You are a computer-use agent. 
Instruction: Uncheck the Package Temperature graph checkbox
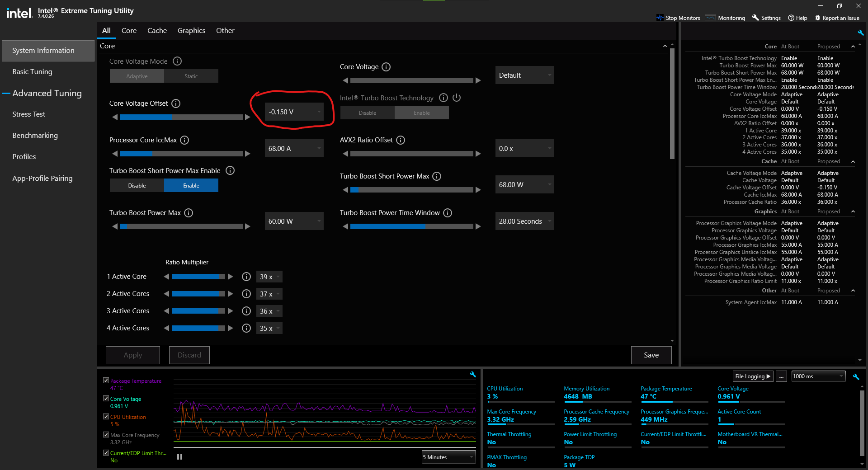click(107, 380)
